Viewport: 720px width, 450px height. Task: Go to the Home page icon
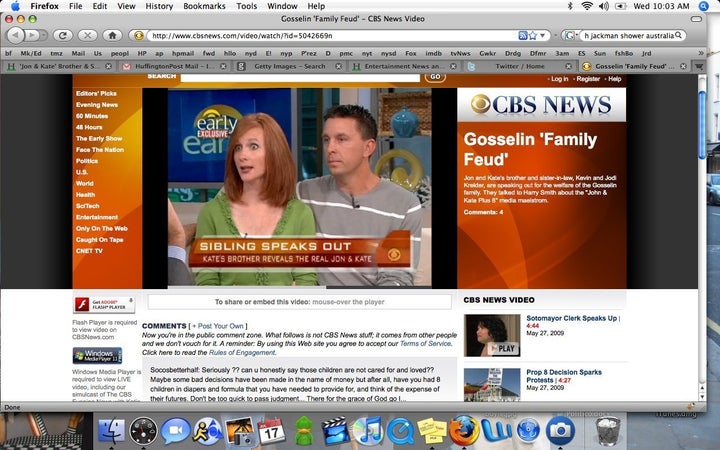(x=112, y=35)
